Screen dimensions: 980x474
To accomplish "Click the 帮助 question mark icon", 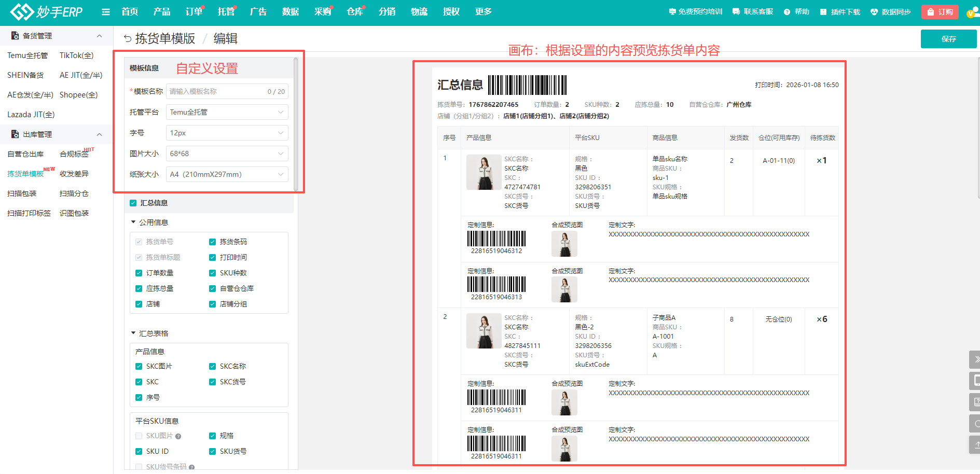I will click(787, 12).
